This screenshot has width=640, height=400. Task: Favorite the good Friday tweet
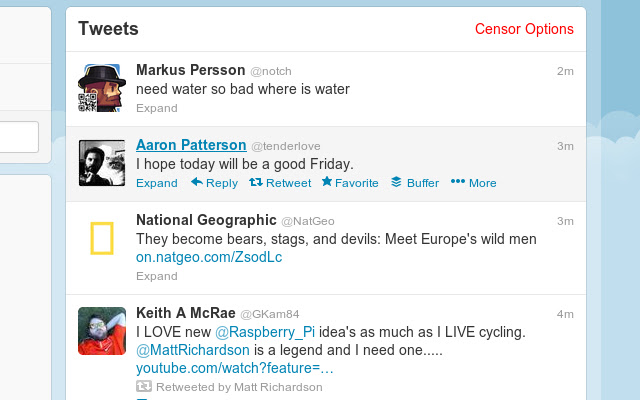click(x=350, y=183)
